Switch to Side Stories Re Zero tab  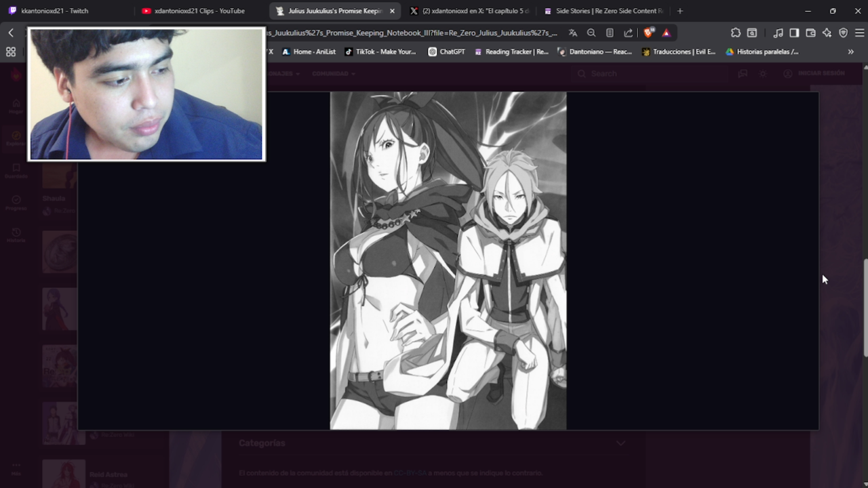[x=603, y=11]
